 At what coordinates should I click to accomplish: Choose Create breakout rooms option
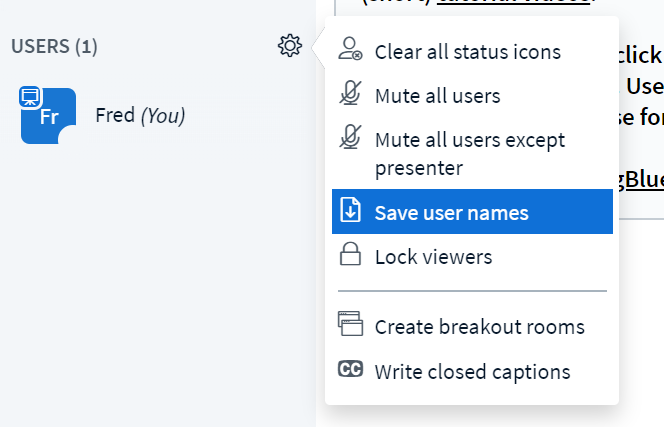point(479,326)
